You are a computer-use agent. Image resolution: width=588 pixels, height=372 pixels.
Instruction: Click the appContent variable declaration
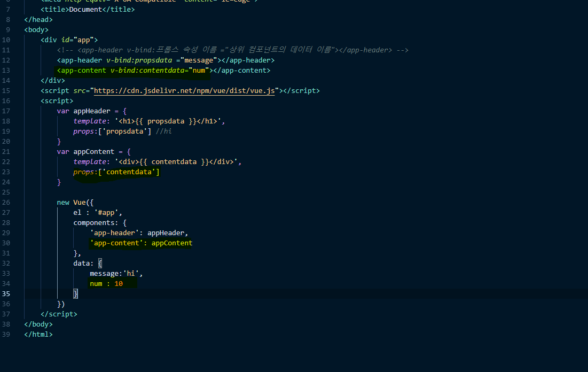pos(94,151)
